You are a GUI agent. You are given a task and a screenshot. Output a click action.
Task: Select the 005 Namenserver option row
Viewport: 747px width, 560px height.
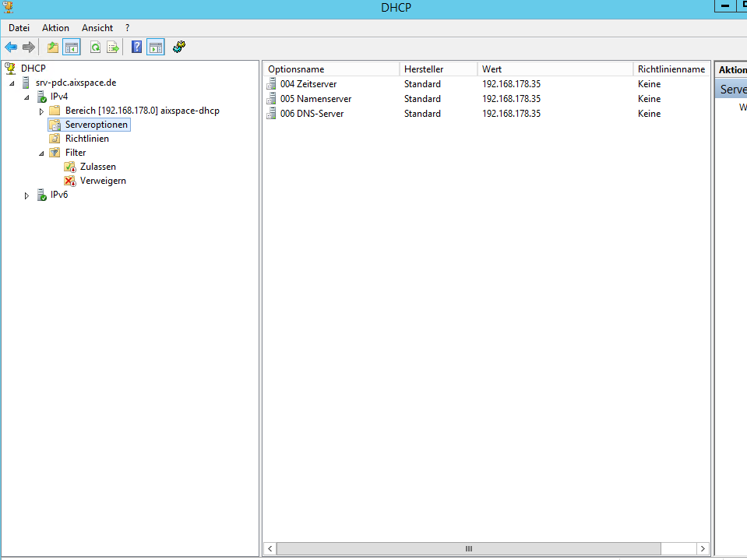(x=486, y=99)
